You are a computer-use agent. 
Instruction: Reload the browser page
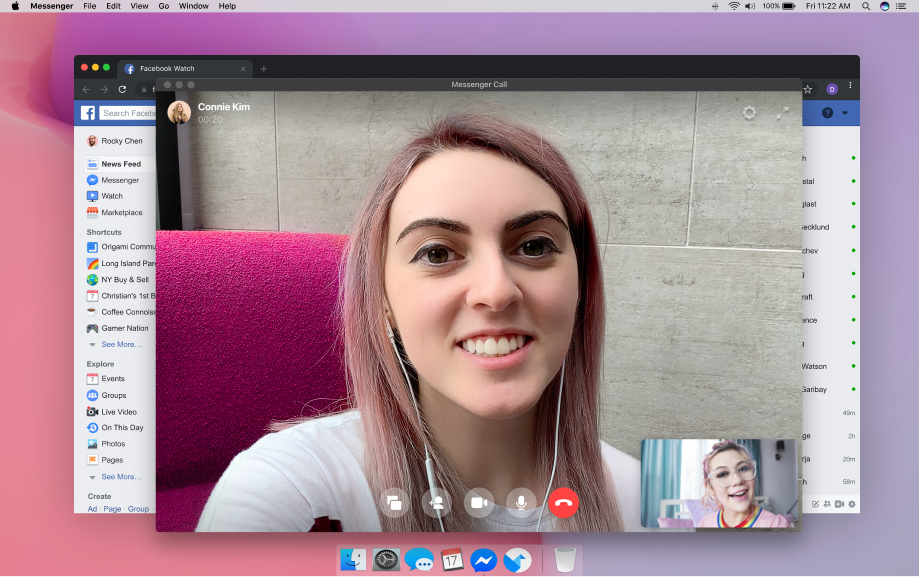(122, 89)
